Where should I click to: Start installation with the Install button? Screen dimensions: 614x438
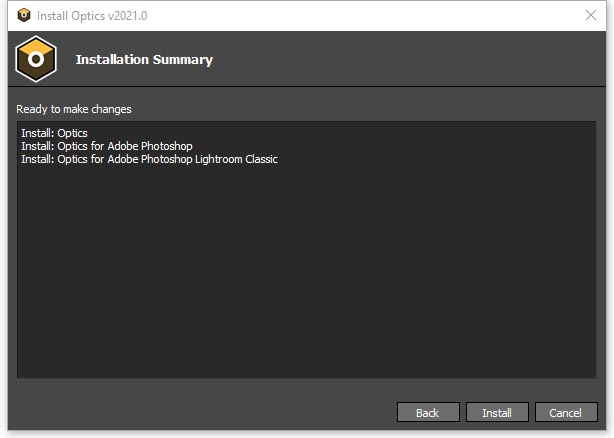(x=497, y=412)
